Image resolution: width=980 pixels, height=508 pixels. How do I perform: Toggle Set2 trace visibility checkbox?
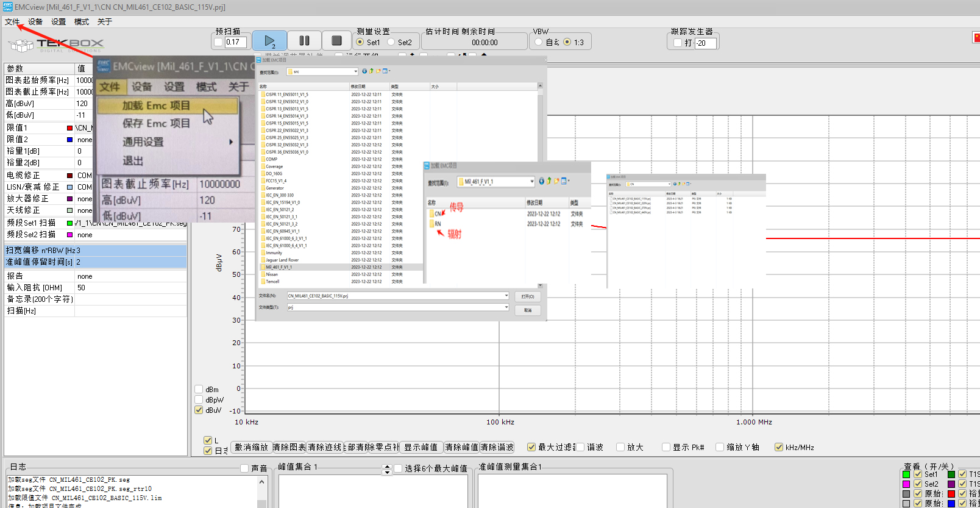point(918,484)
